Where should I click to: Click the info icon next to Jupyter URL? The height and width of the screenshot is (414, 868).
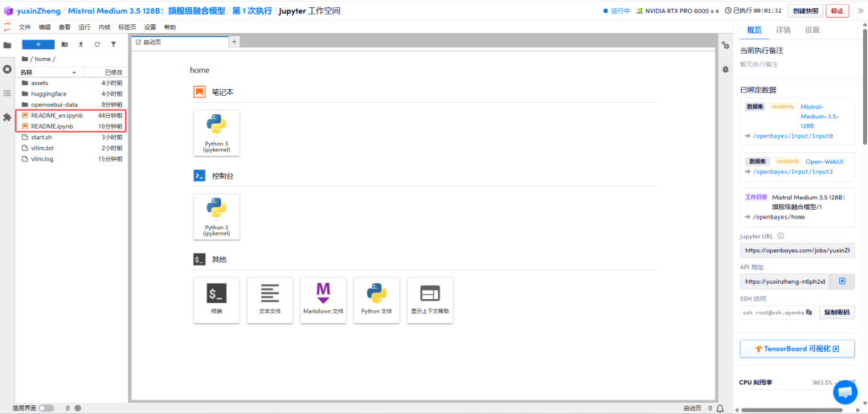pyautogui.click(x=780, y=236)
